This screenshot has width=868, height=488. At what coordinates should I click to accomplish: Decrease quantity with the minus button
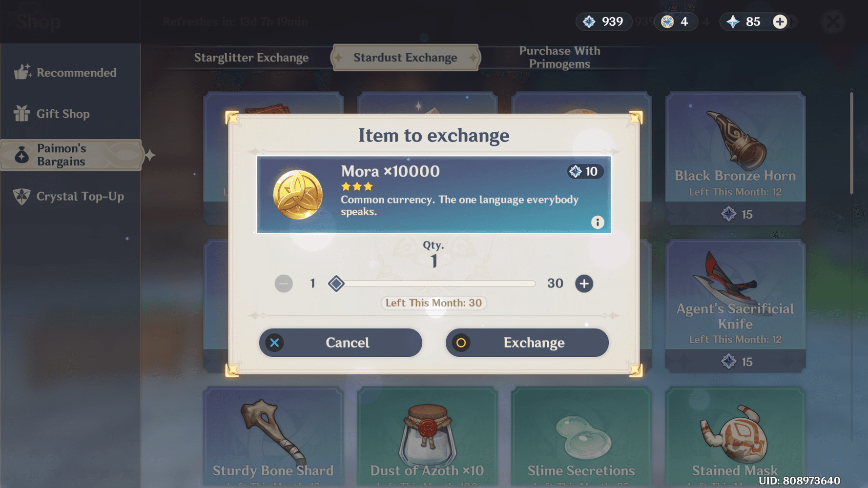tap(284, 284)
